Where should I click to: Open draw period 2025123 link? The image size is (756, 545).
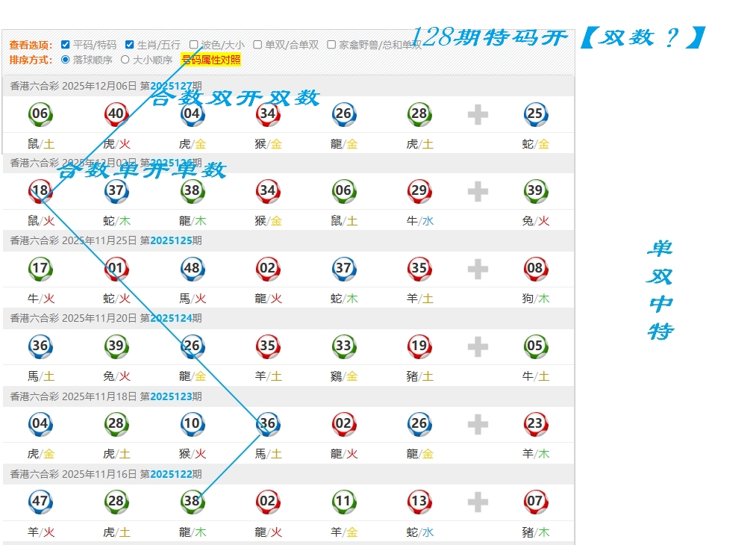click(x=172, y=396)
